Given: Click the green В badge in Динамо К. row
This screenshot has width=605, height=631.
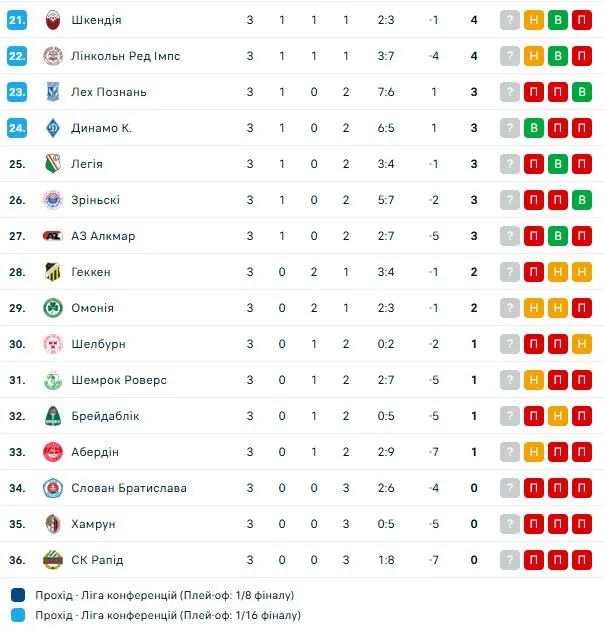Looking at the screenshot, I should 534,128.
